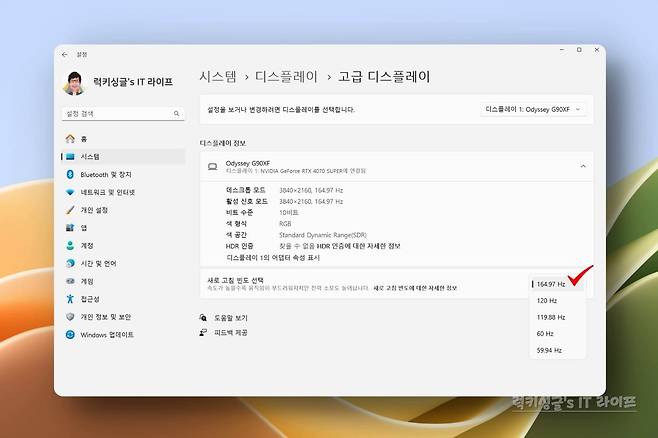Open the Bluetooth 및 장치 settings page
This screenshot has width=658, height=438.
click(105, 175)
